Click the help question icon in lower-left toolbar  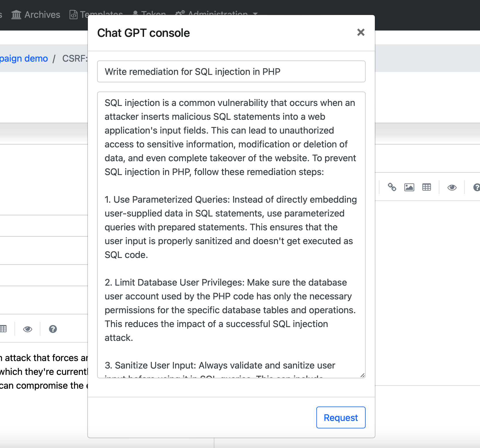coord(53,329)
